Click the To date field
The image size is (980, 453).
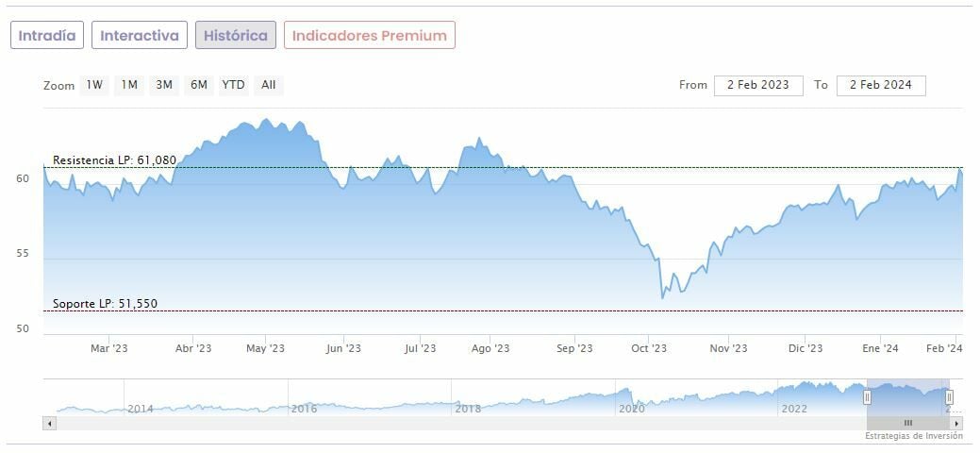point(881,85)
